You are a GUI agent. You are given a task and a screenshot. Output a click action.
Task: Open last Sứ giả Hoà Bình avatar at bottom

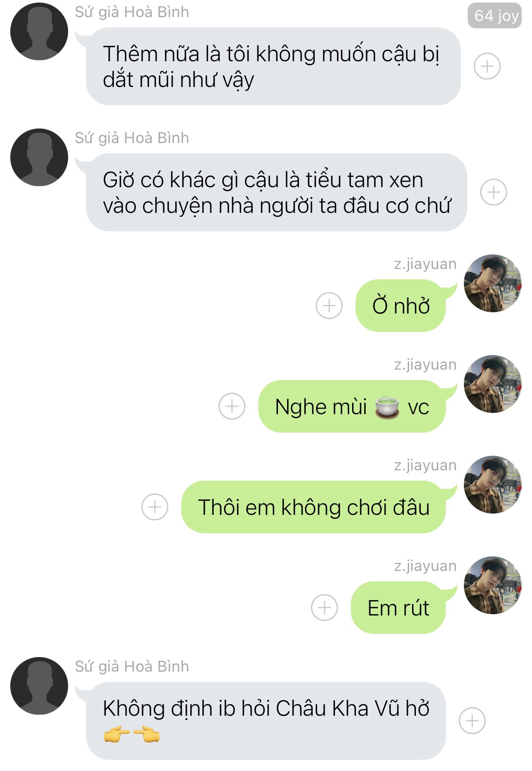point(39,686)
